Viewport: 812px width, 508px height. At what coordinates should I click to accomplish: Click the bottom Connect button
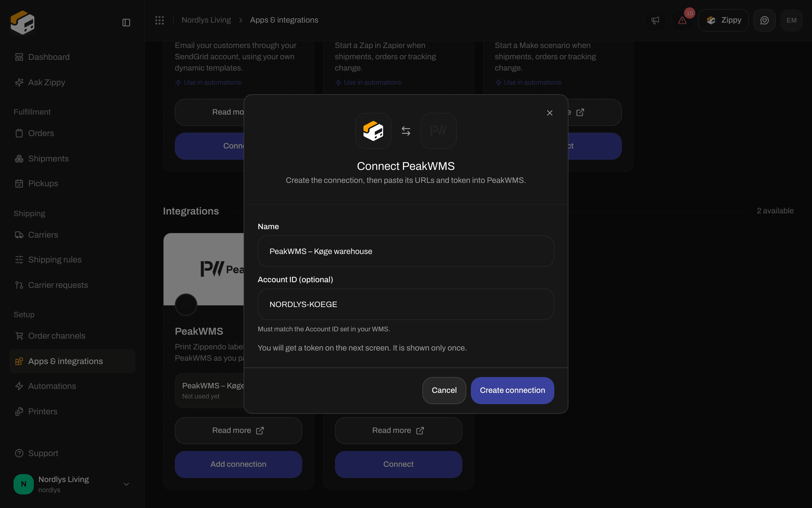point(398,464)
